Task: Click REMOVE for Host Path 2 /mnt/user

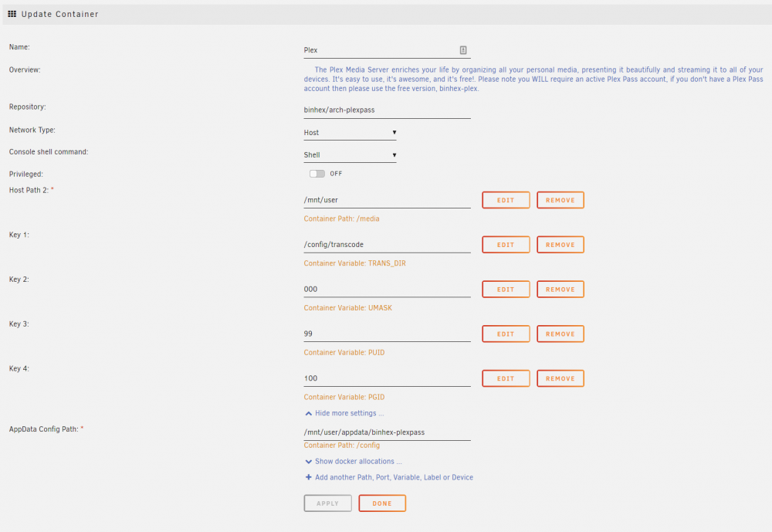Action: tap(560, 200)
